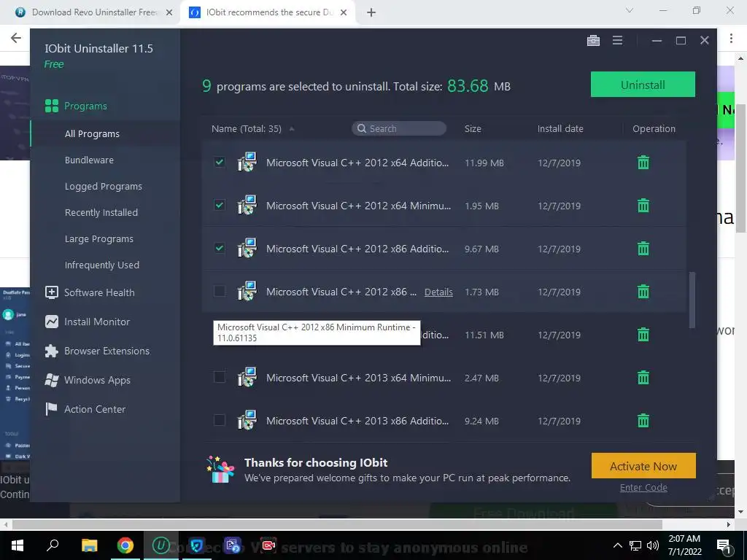Check Visual C++ 2013 x64 Minimum checkbox
This screenshot has width=747, height=560.
(x=219, y=377)
